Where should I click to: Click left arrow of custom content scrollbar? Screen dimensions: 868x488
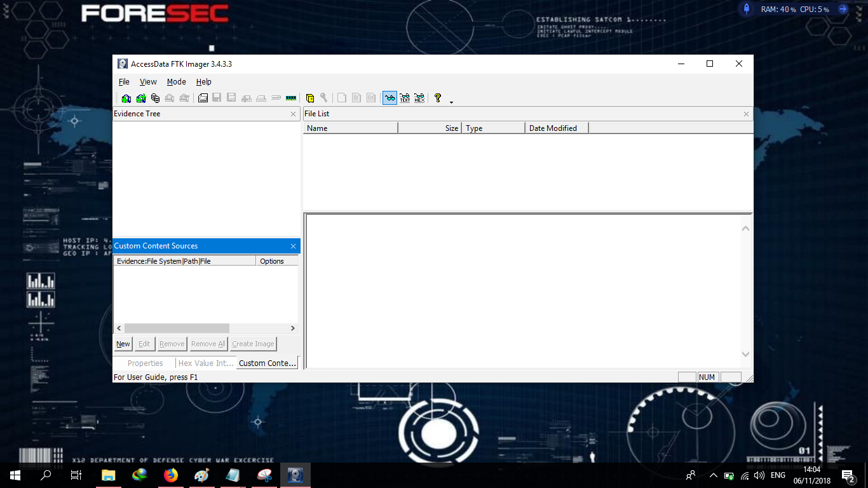[119, 329]
